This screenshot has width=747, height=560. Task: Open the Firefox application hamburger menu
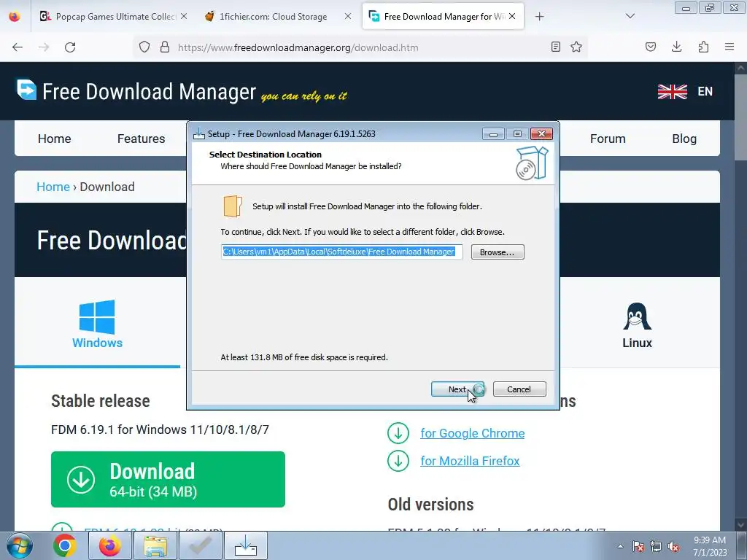[729, 47]
